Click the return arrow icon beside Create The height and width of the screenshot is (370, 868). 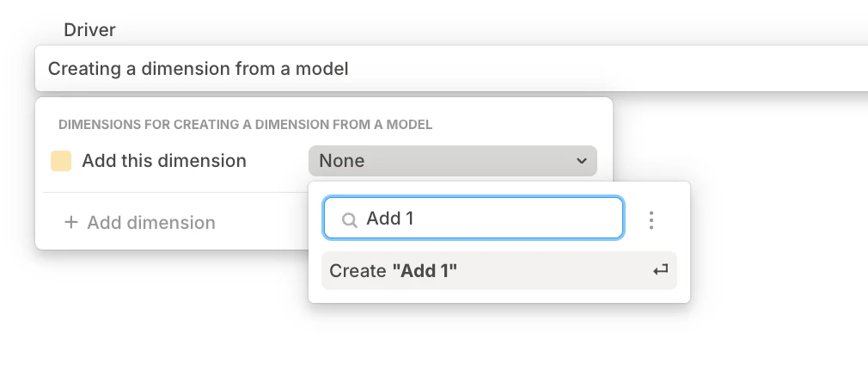tap(660, 270)
